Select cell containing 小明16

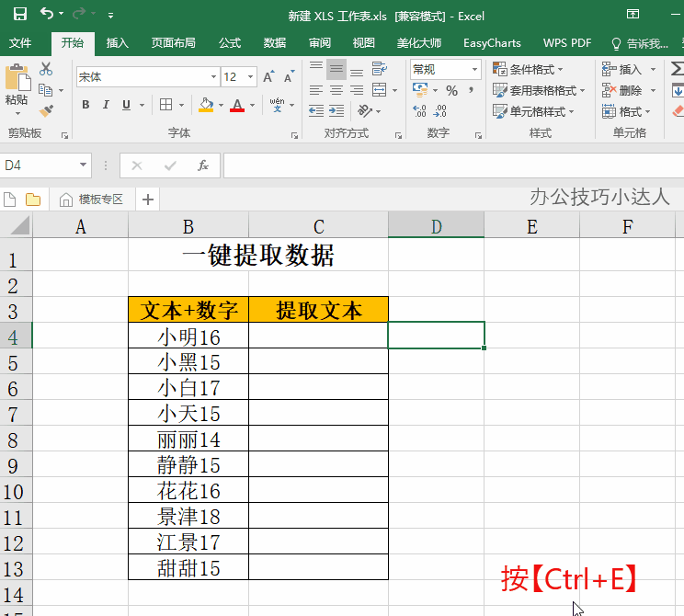point(188,336)
